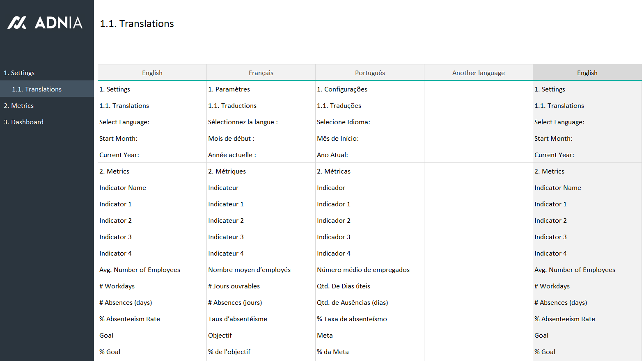Click the page title '1.1. Translations'
This screenshot has width=644, height=361.
click(x=137, y=24)
